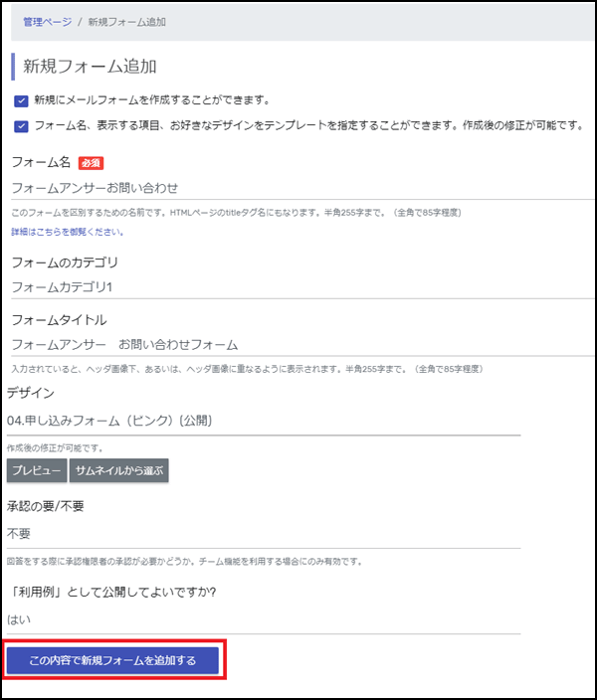
Task: Focus the フォーム名 text field
Action: point(302,188)
